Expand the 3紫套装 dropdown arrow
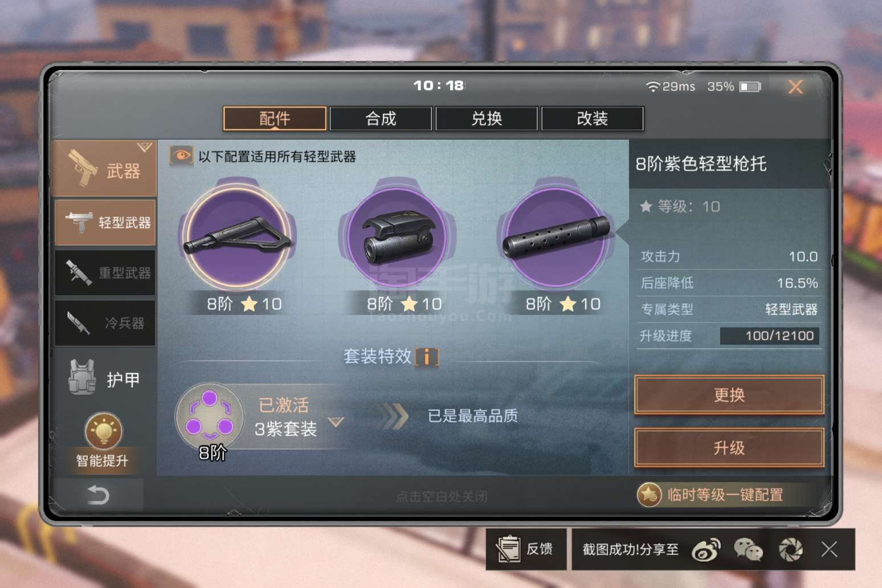882x588 pixels. pos(336,422)
